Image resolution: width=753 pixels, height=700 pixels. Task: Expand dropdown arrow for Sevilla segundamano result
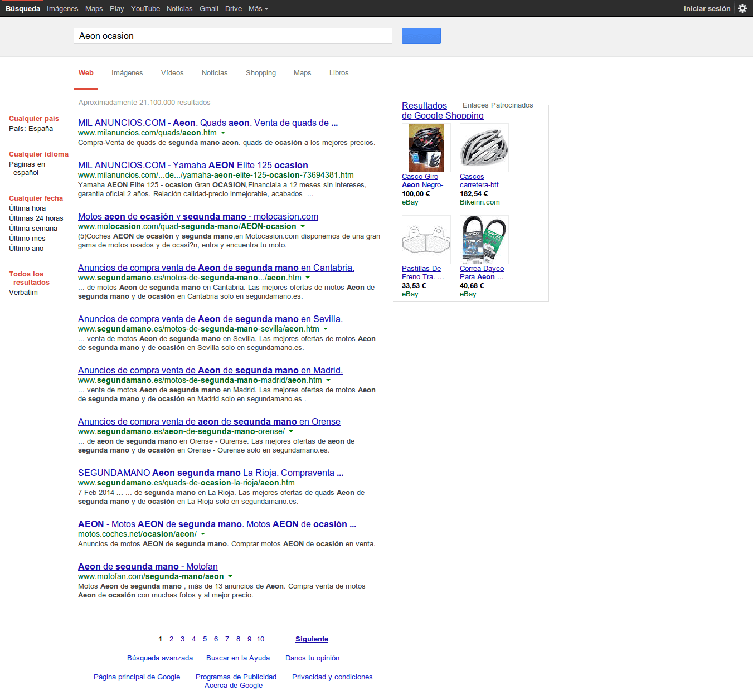coord(326,329)
